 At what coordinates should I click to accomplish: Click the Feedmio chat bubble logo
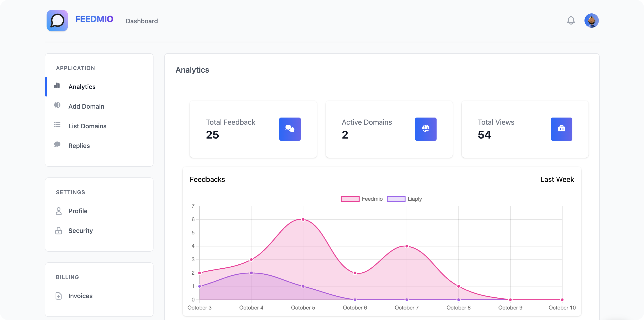pos(57,21)
